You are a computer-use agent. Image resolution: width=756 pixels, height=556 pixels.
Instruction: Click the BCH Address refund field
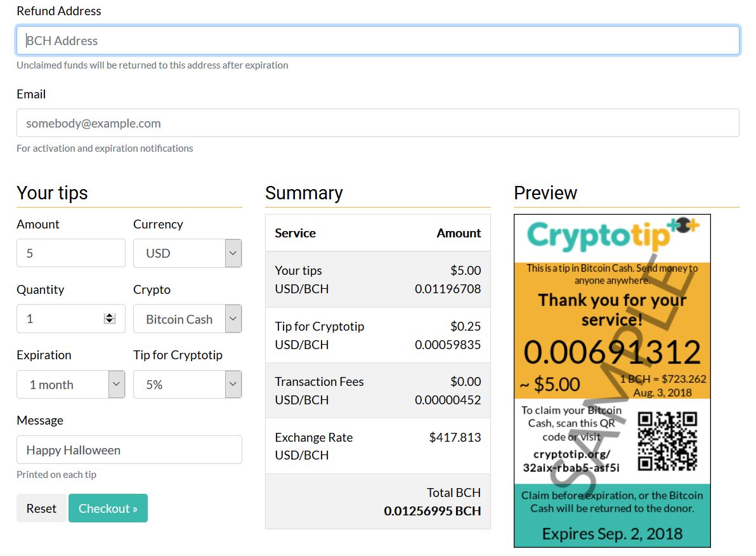pos(378,41)
